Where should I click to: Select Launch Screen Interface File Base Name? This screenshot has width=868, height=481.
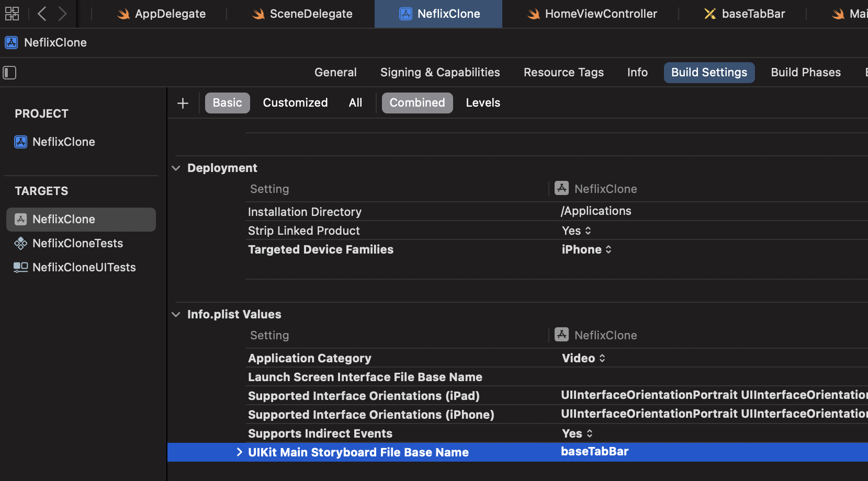click(x=365, y=377)
